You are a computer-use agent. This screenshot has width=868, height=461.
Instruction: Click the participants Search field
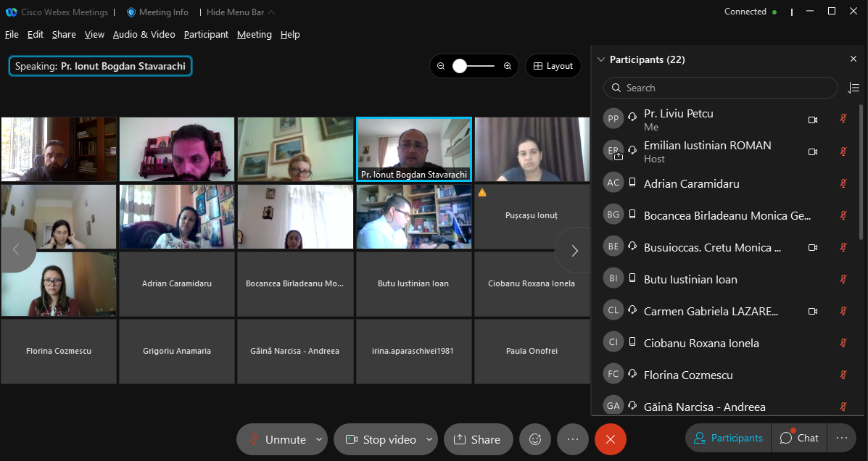pyautogui.click(x=720, y=88)
